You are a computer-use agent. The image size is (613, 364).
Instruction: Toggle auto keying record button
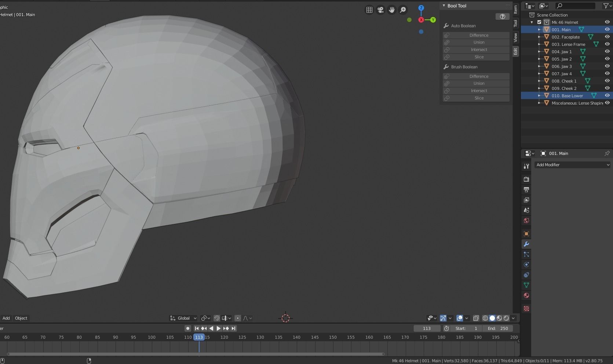click(x=188, y=328)
